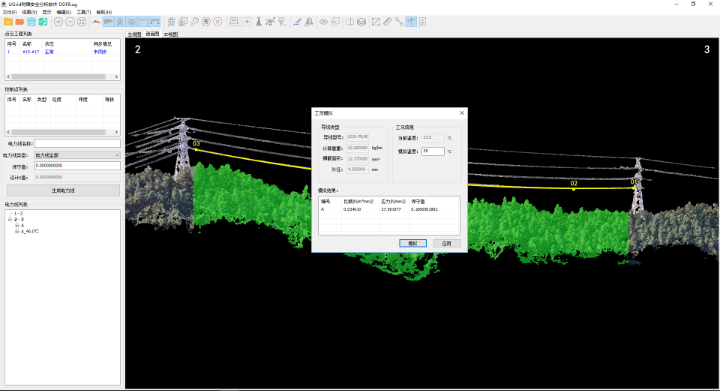Click the project list horizontal scrollbar
720x391 pixels.
[62, 77]
